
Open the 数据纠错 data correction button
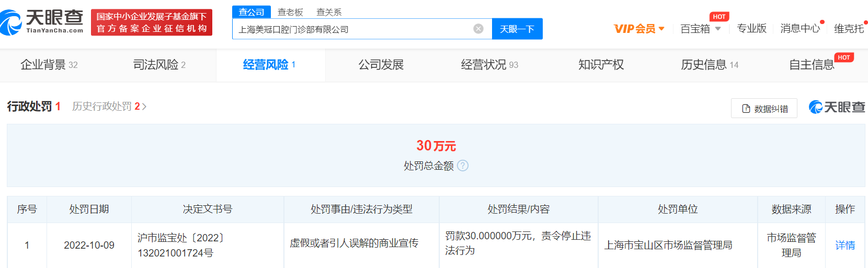[x=764, y=108]
